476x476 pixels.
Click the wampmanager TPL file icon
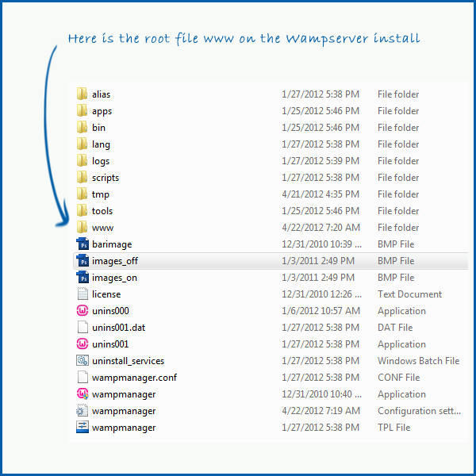tap(83, 428)
